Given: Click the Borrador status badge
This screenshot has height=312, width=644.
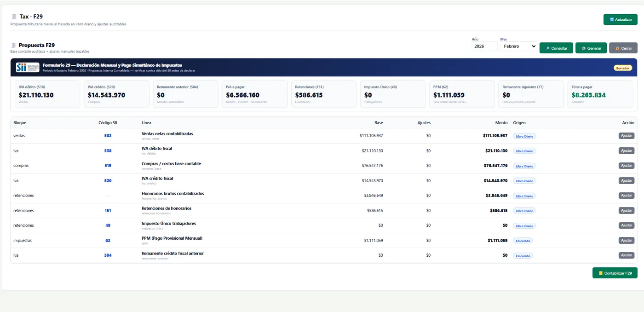Looking at the screenshot, I should click(x=623, y=68).
